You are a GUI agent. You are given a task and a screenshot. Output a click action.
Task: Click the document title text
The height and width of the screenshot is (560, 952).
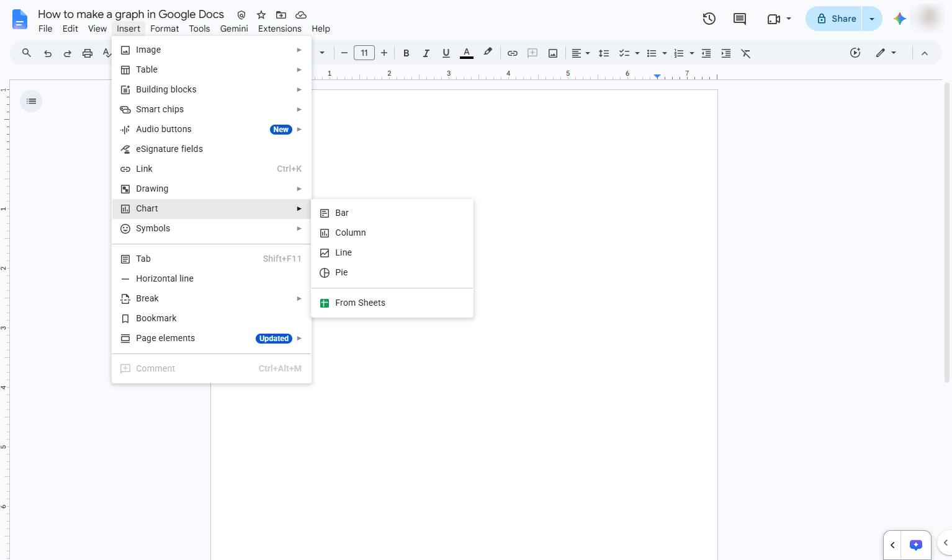[x=131, y=14]
